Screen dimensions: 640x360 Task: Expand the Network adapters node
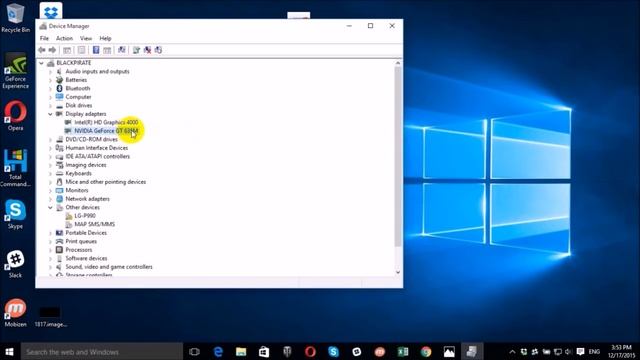click(50, 199)
